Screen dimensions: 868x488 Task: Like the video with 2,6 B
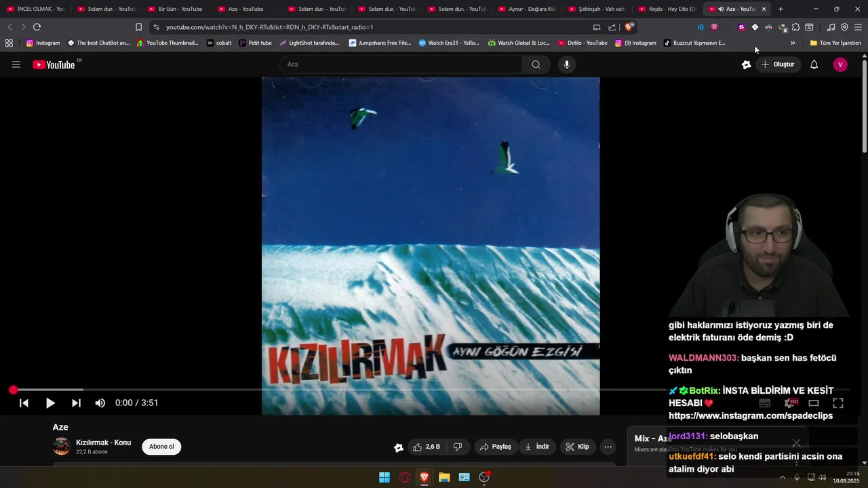[427, 447]
